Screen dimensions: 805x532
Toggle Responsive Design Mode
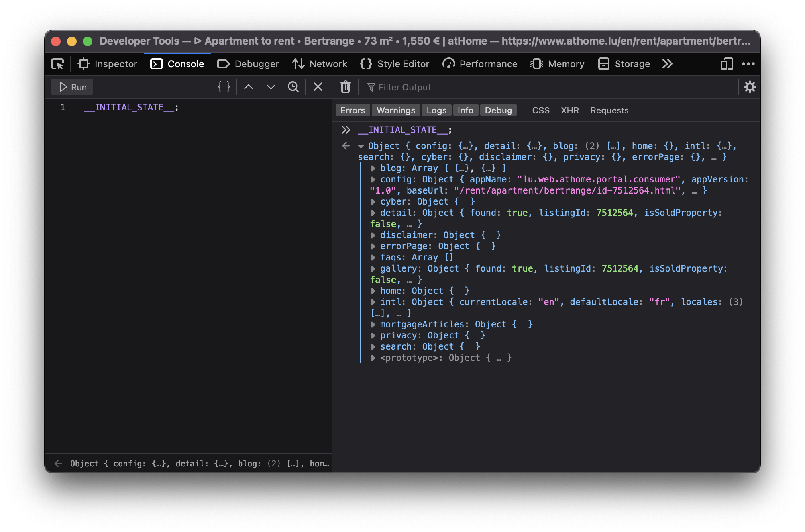[x=727, y=64]
